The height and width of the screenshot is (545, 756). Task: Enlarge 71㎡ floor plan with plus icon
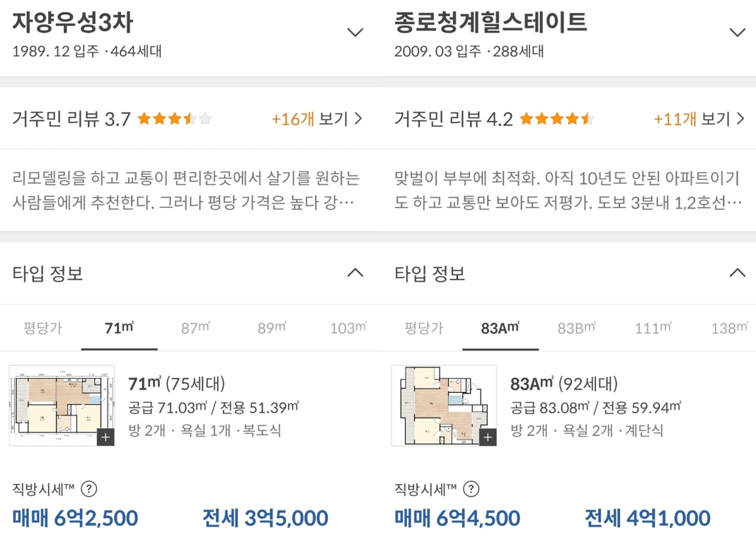[x=105, y=437]
